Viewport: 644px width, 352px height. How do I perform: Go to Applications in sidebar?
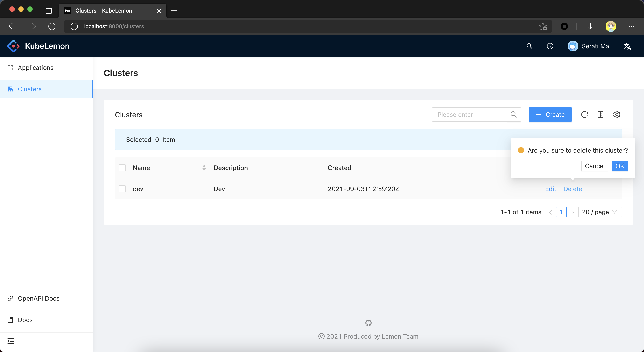point(36,68)
